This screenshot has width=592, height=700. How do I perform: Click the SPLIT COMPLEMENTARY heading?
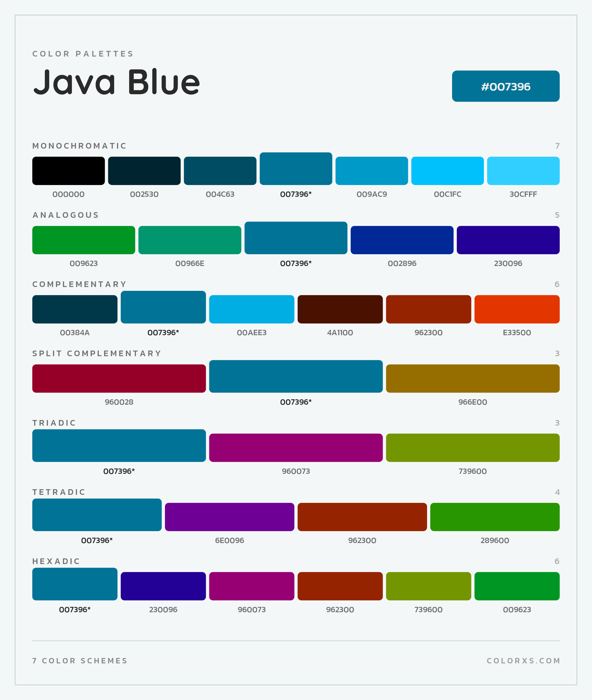tap(97, 353)
